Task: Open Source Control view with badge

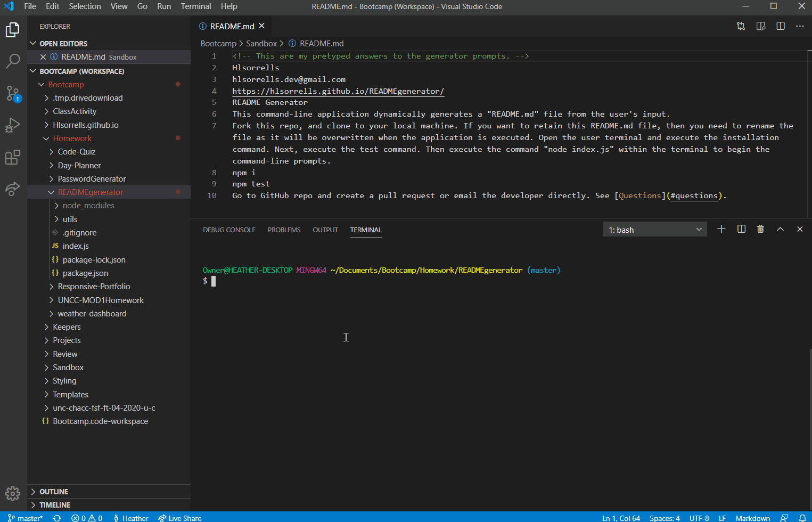Action: tap(13, 94)
